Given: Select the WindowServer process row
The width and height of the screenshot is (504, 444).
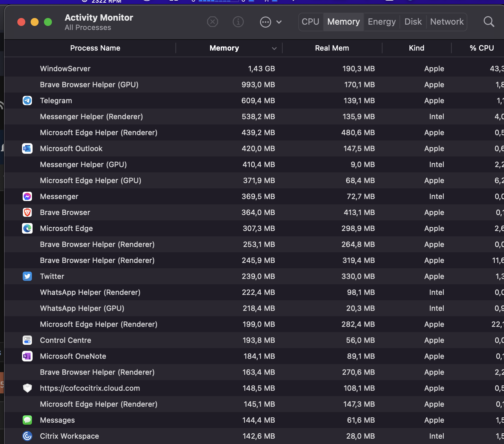Looking at the screenshot, I should pos(254,69).
